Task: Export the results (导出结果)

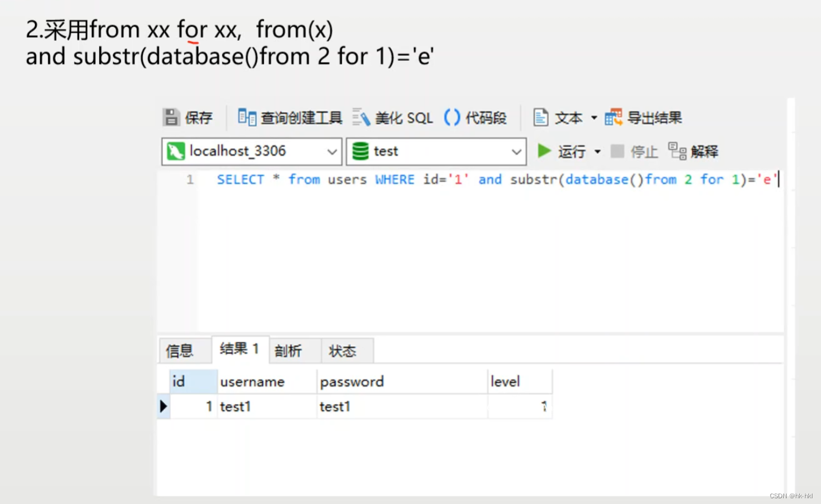Action: (x=644, y=118)
